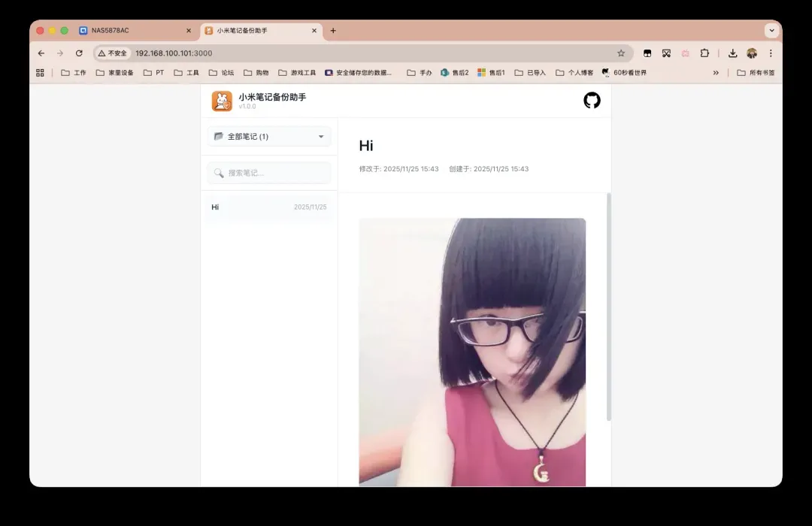Screen dimensions: 812x526
Task: Open Chrome's Extensions puzzle icon
Action: [704, 53]
